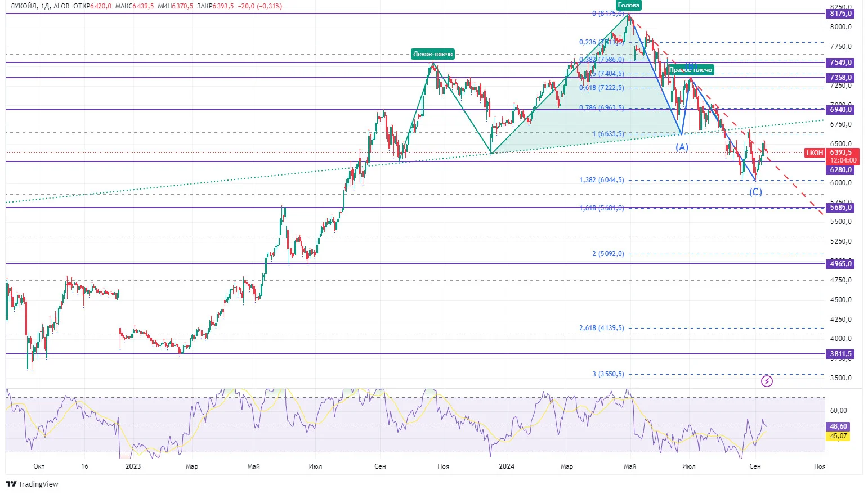Click the 3500,0 price scale label
The image size is (868, 494).
tap(840, 378)
